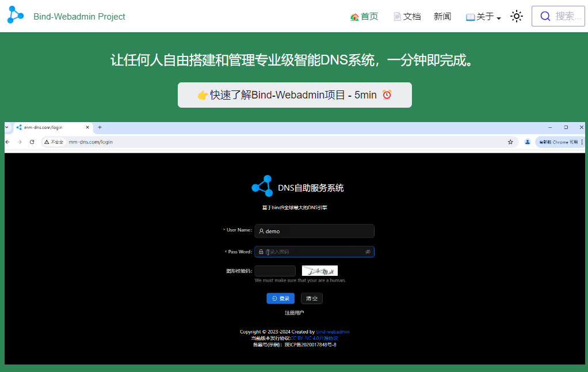Click the 深ICP备2020017848号-8 text
The width and height of the screenshot is (588, 372).
(311, 344)
